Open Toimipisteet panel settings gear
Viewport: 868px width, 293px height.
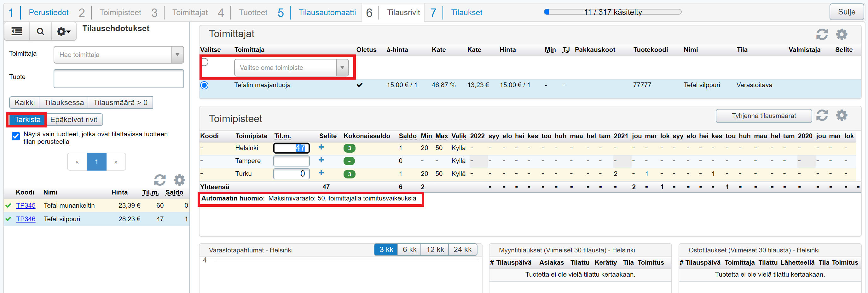(842, 116)
